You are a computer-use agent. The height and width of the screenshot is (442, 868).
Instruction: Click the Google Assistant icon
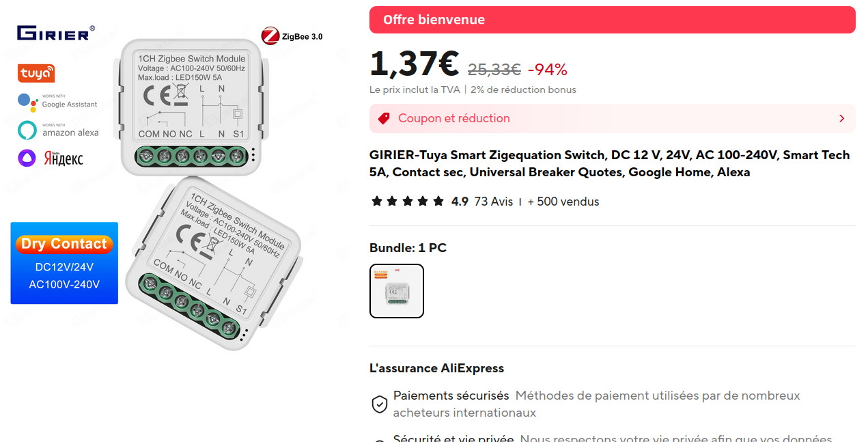pyautogui.click(x=28, y=101)
